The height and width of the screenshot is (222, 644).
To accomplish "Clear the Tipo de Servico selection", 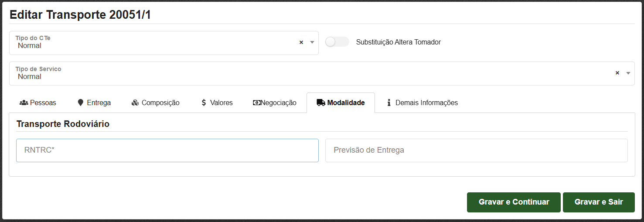I will click(x=617, y=73).
